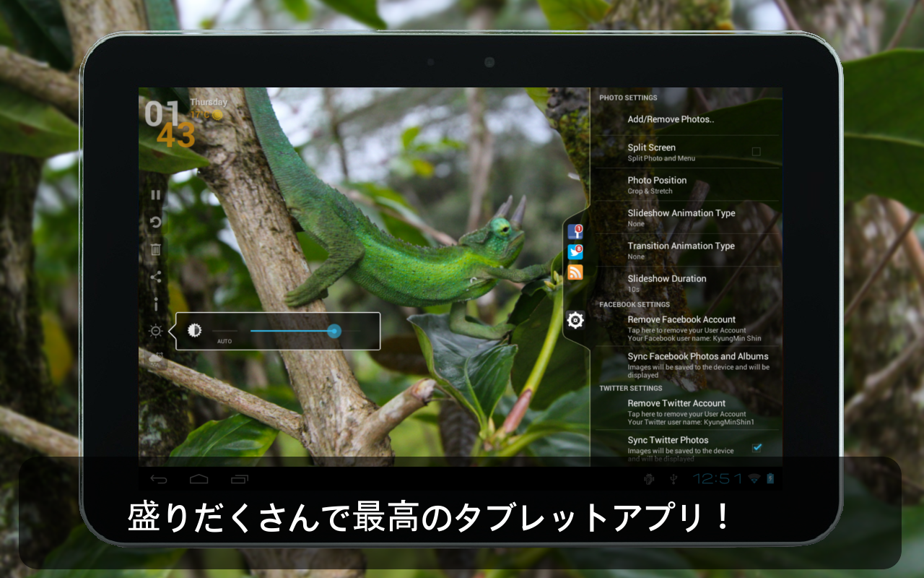Viewport: 924px width, 578px height.
Task: Open the Facebook notifications icon
Action: 575,231
